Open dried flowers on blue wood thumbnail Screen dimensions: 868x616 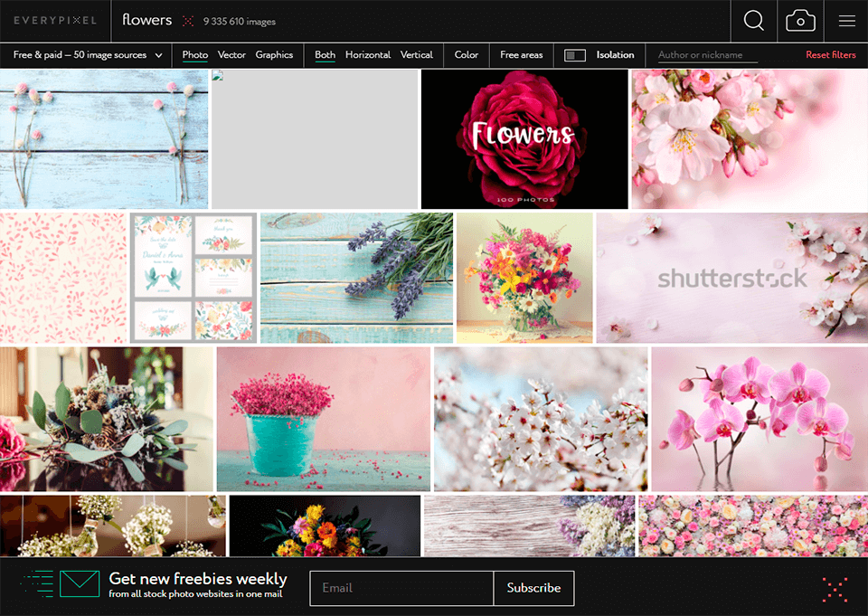pos(104,139)
